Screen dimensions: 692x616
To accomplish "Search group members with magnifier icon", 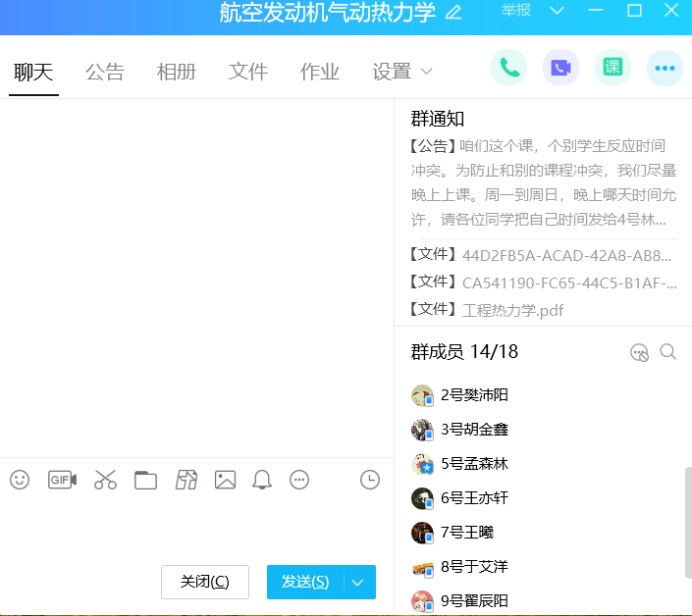I will point(667,352).
